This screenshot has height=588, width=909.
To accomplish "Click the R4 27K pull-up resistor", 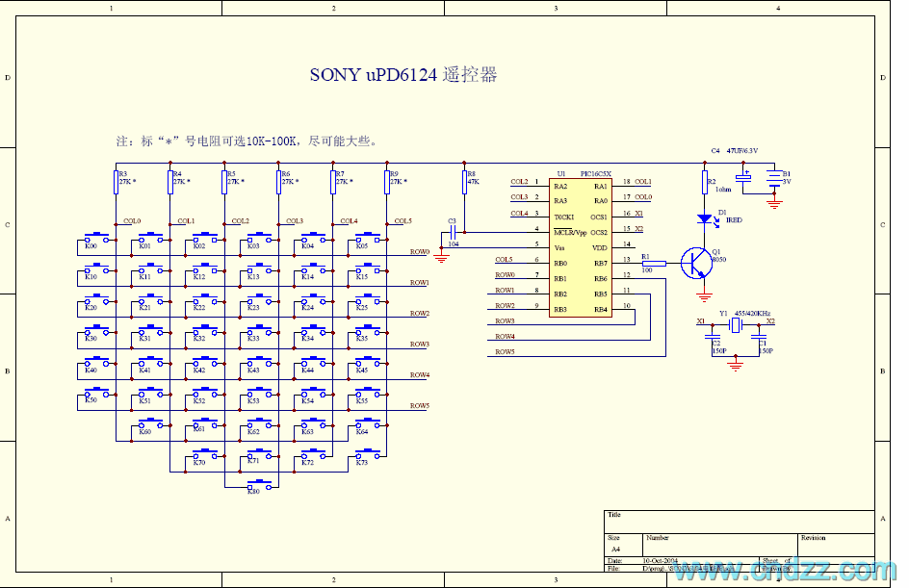I will point(169,182).
